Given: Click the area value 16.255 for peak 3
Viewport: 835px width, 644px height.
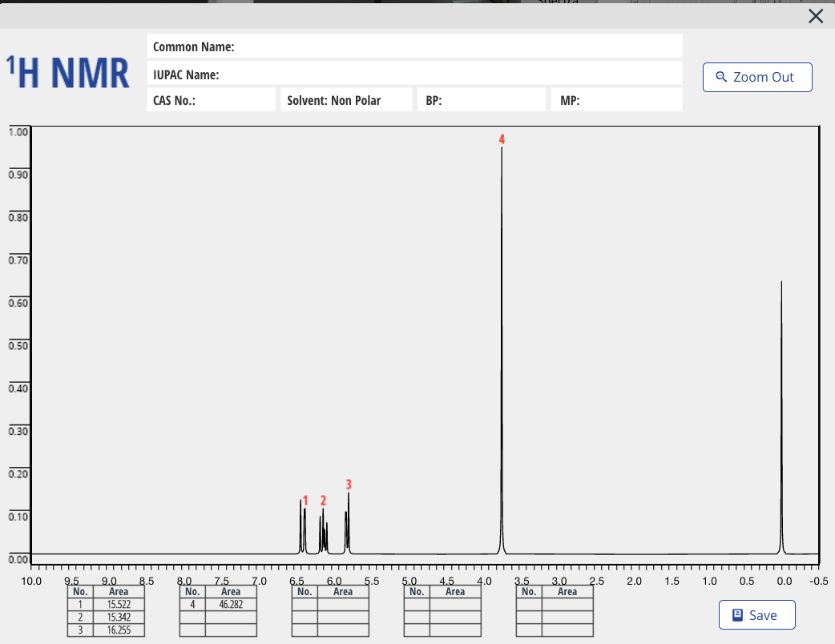Looking at the screenshot, I should tap(119, 630).
